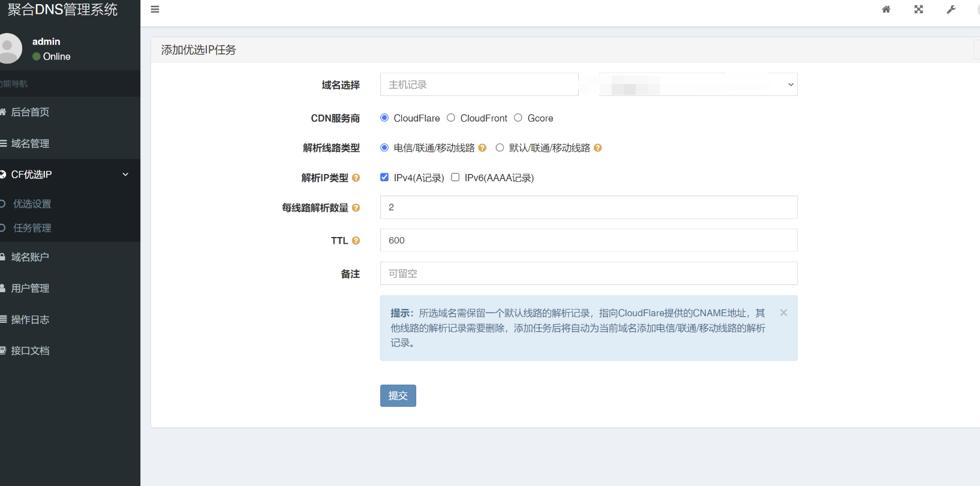Screen dimensions: 980x486
Task: Select Gcore as CDN provider
Action: [518, 118]
